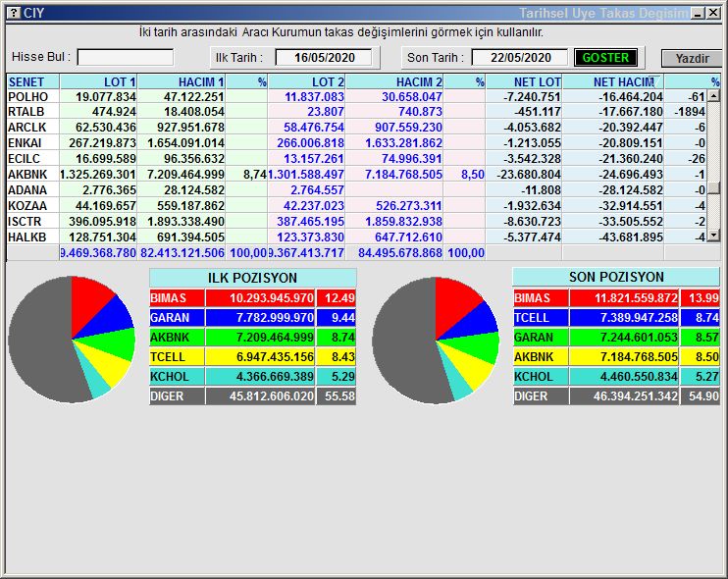
Task: Click the SON POZISYON pie chart
Action: tap(436, 341)
